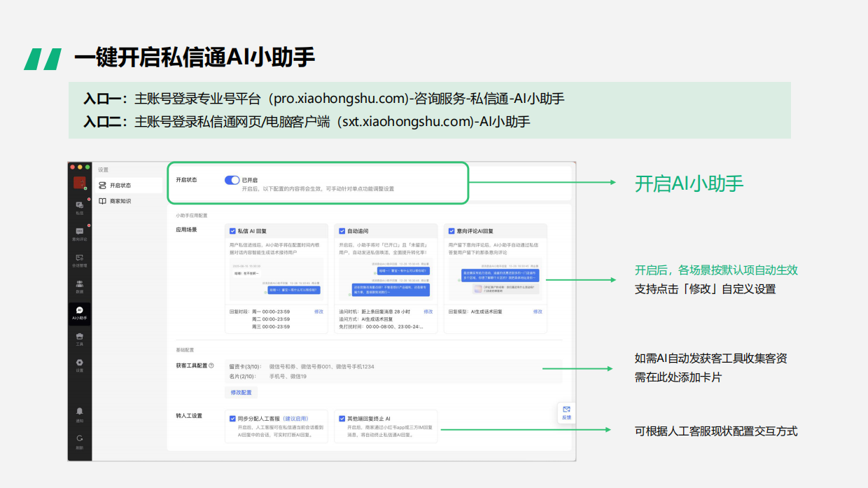Viewport: 868px width, 488px height.
Task: Click the 修改配置 button
Action: [x=241, y=392]
